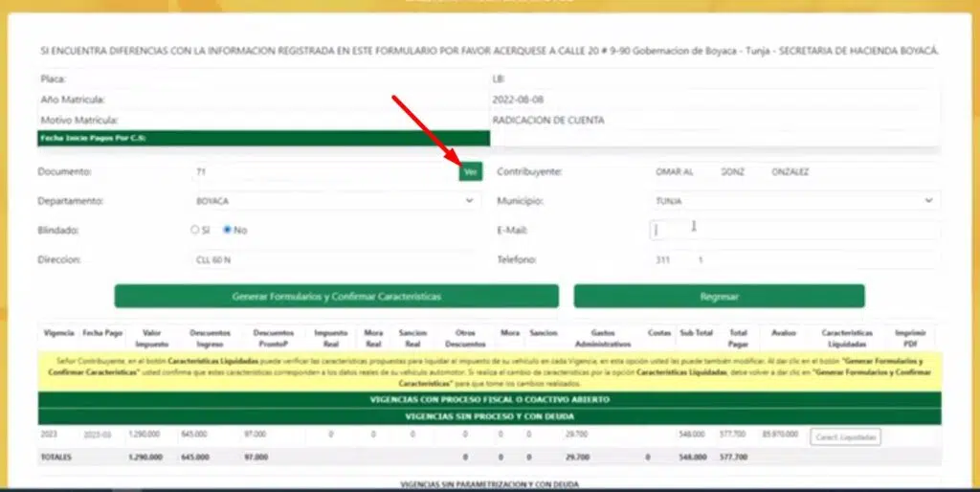Focus the Documento input field

pyautogui.click(x=325, y=171)
